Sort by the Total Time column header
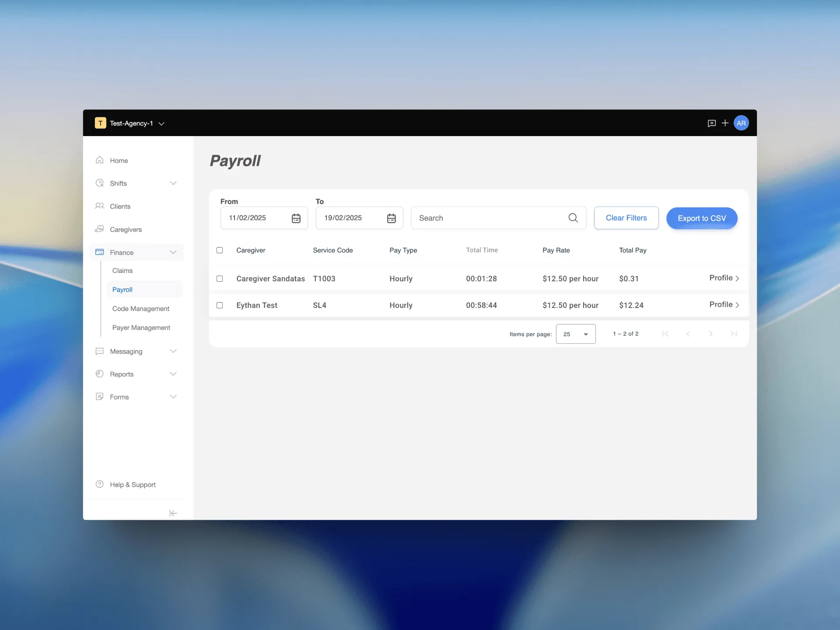This screenshot has height=630, width=840. pyautogui.click(x=482, y=250)
